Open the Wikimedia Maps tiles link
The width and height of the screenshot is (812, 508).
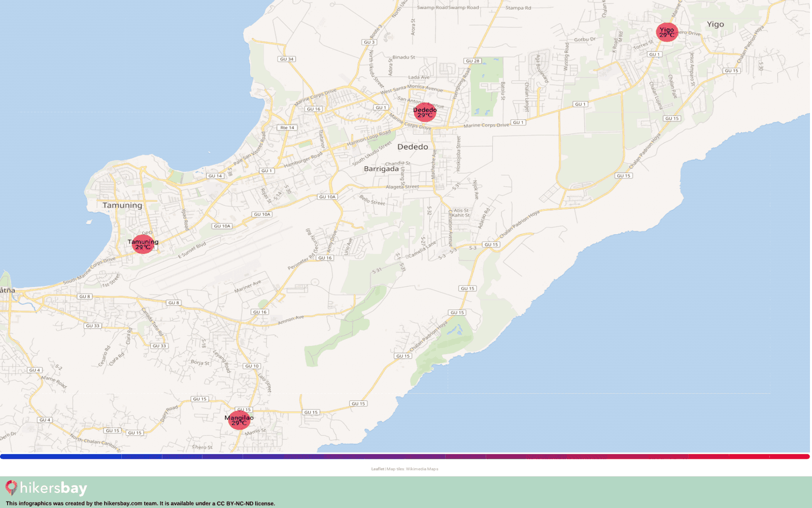[x=422, y=469]
